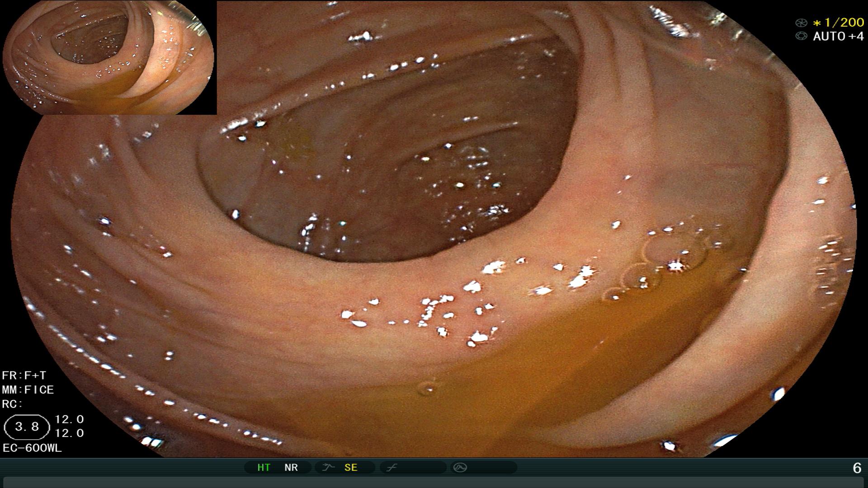Image resolution: width=868 pixels, height=488 pixels.
Task: Click the FR:F+T label
Action: point(24,375)
